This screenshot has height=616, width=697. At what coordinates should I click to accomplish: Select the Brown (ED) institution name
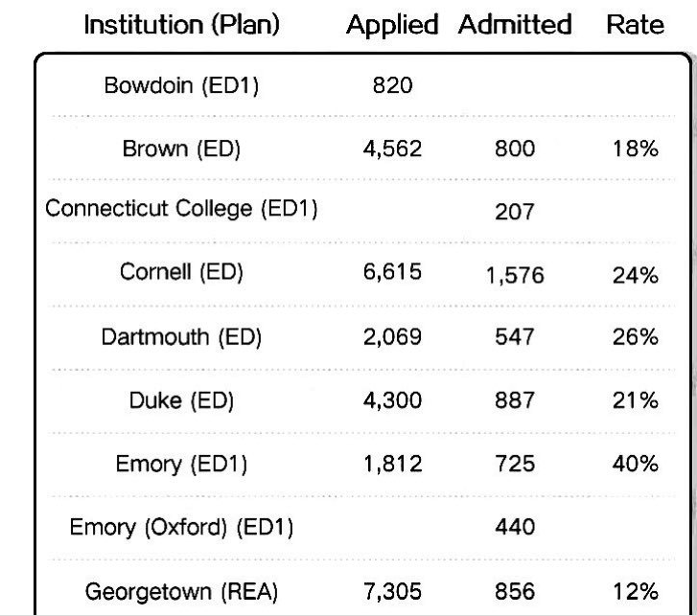182,148
